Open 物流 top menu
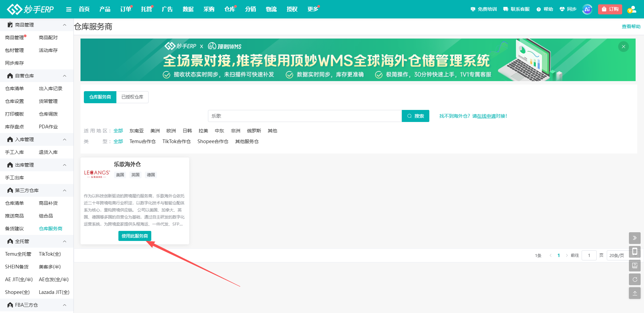Screen dimensions: 644x313 click(x=271, y=9)
